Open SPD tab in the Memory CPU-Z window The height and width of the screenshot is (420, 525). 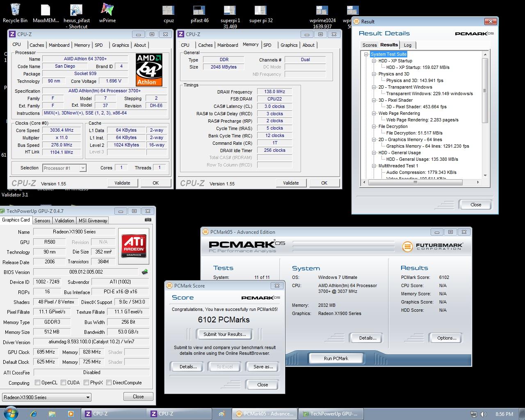(x=267, y=45)
